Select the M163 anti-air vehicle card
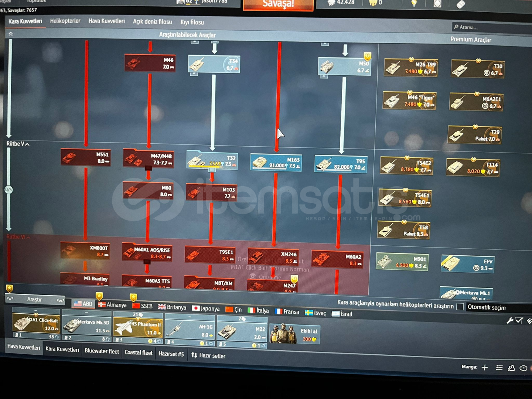This screenshot has height=399, width=532. click(x=276, y=162)
